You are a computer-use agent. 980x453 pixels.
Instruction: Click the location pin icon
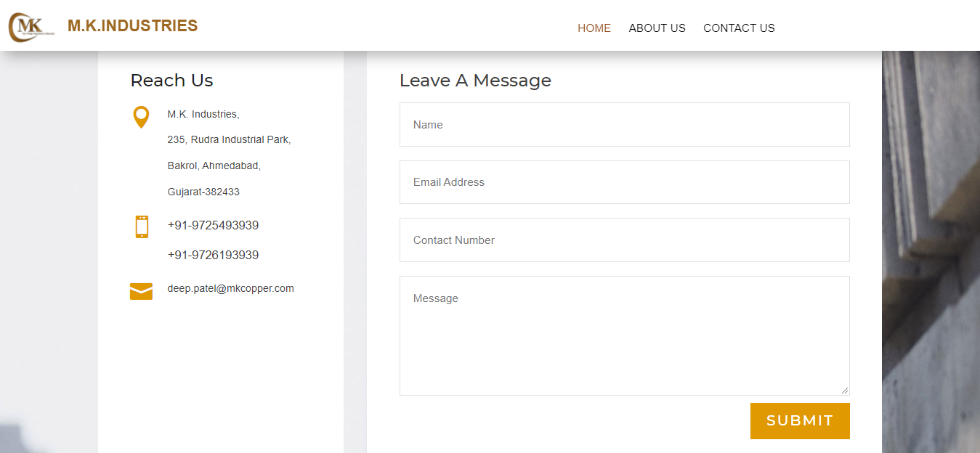(141, 117)
